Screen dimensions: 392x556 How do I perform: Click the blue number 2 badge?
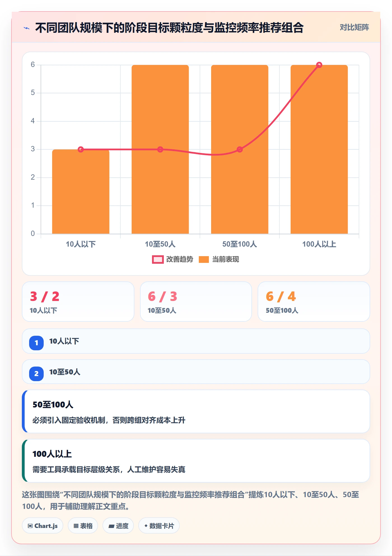tap(36, 374)
